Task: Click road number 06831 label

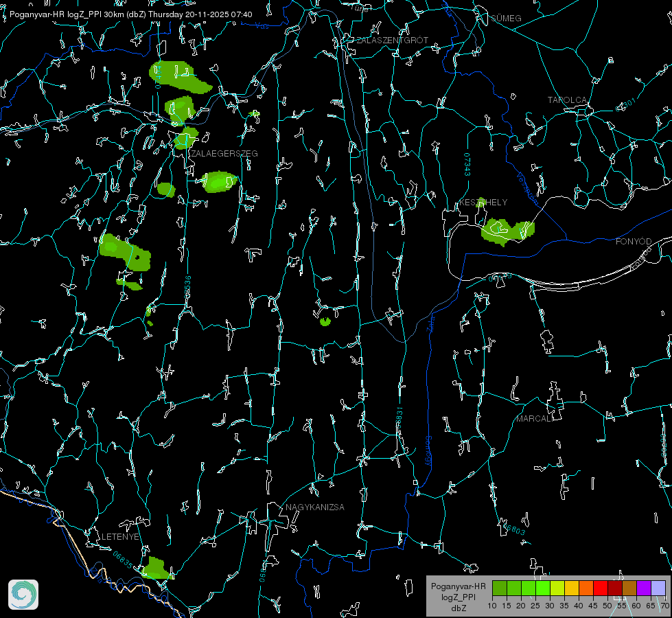Action: point(399,419)
